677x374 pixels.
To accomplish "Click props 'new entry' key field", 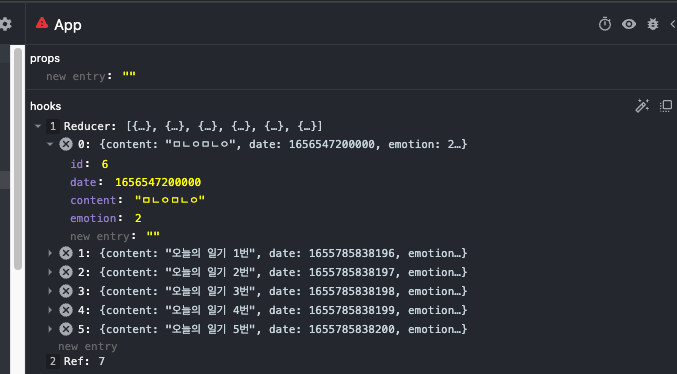I will (x=76, y=76).
